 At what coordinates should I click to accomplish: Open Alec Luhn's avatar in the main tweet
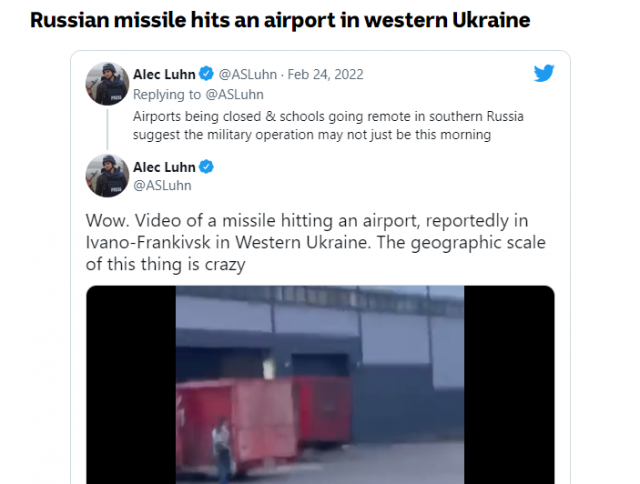click(x=107, y=175)
